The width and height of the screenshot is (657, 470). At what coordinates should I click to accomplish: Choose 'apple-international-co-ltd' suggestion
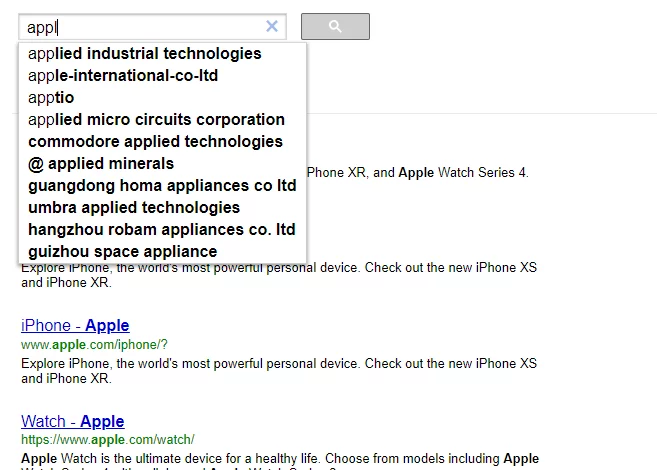[x=123, y=76]
